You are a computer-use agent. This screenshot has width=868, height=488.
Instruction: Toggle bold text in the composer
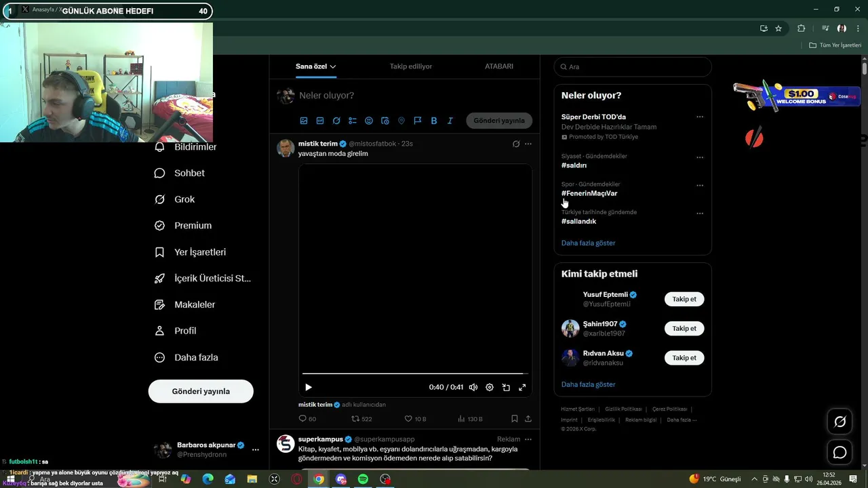pyautogui.click(x=434, y=121)
